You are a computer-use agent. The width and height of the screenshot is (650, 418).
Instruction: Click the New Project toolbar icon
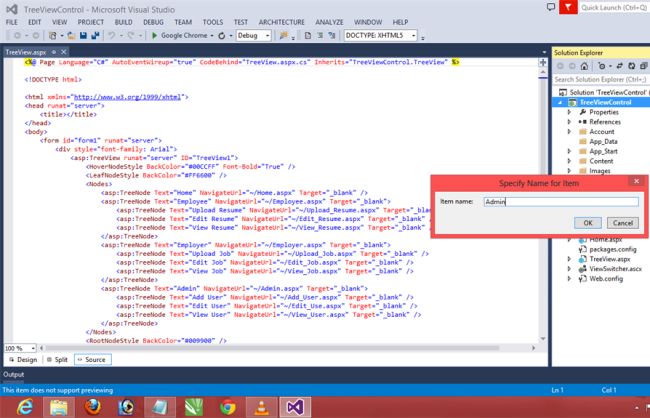point(53,36)
